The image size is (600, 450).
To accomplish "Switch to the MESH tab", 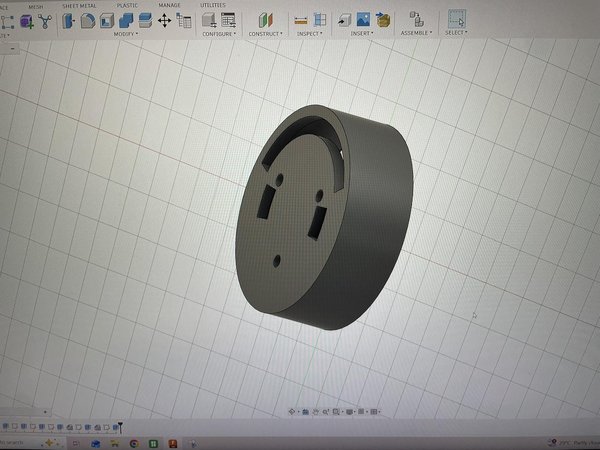I will [x=36, y=7].
